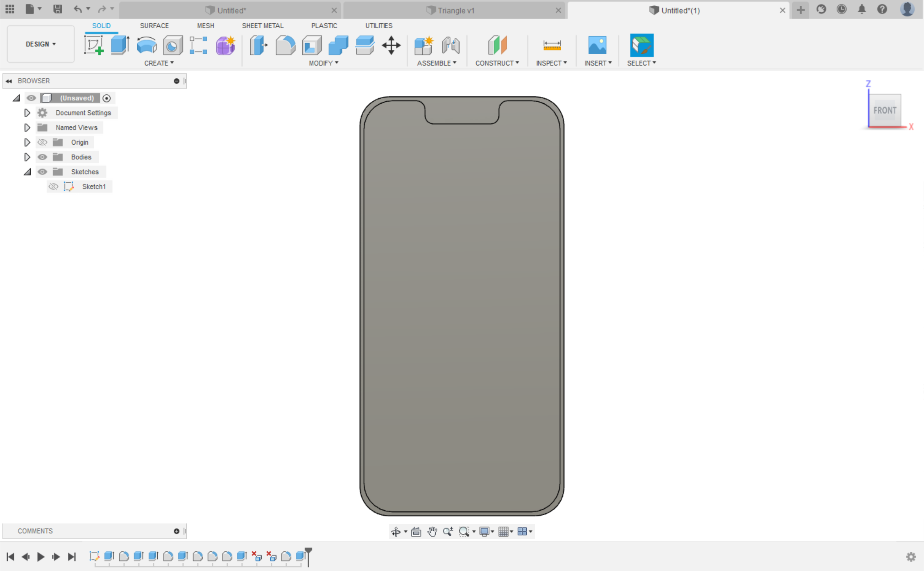Open the ASSEMBLE menu dropdown
This screenshot has height=571, width=924.
(x=437, y=63)
